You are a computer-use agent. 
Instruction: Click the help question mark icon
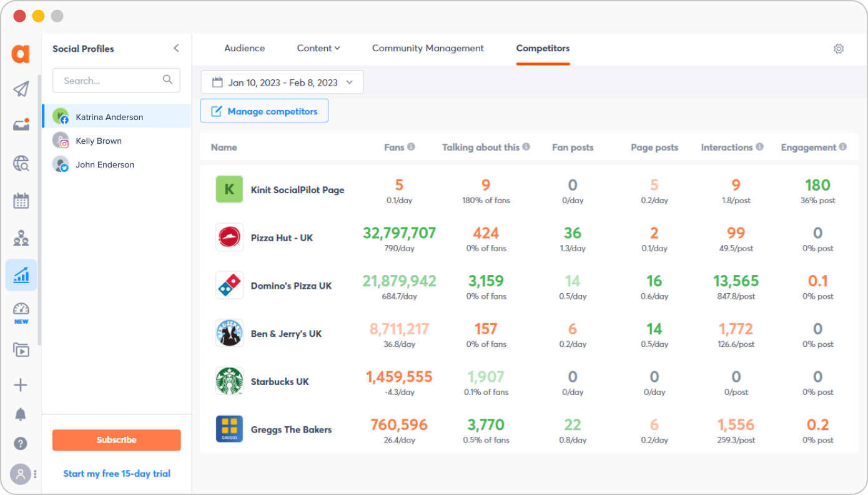coord(21,444)
